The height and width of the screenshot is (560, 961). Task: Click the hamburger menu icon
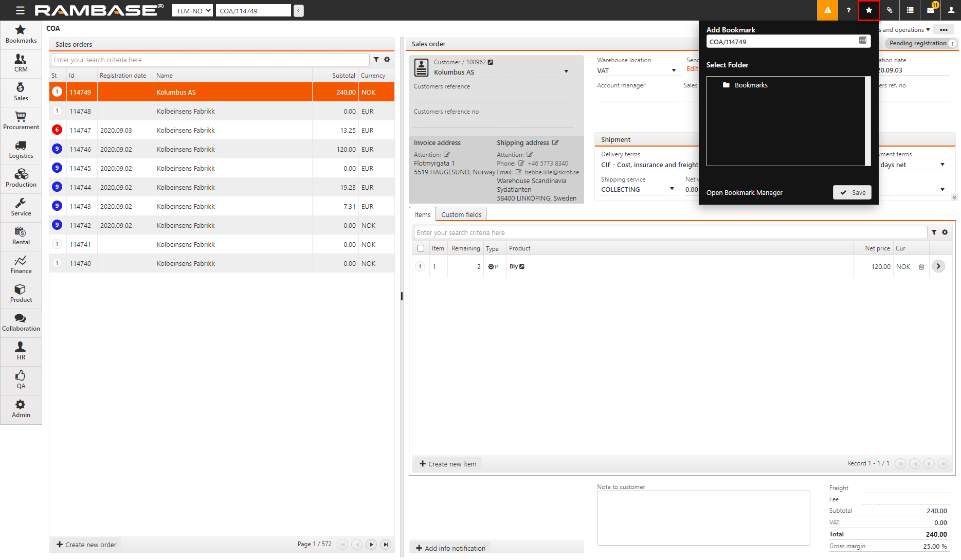pyautogui.click(x=20, y=10)
